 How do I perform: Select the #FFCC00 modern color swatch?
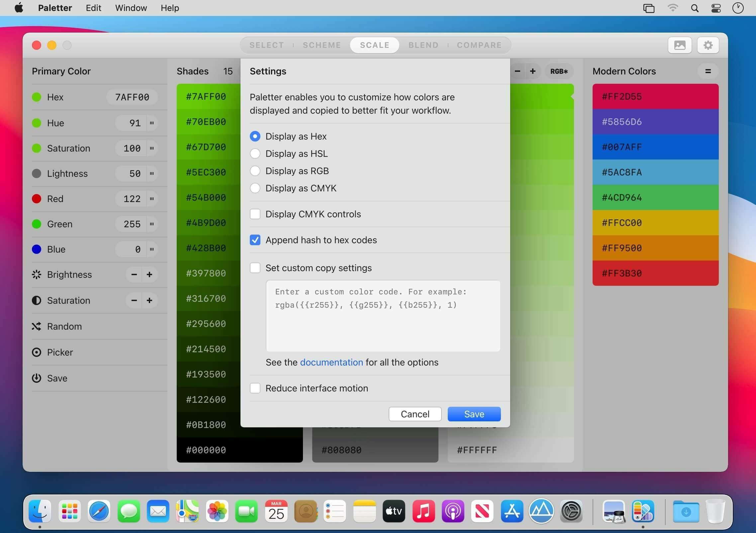pyautogui.click(x=655, y=223)
